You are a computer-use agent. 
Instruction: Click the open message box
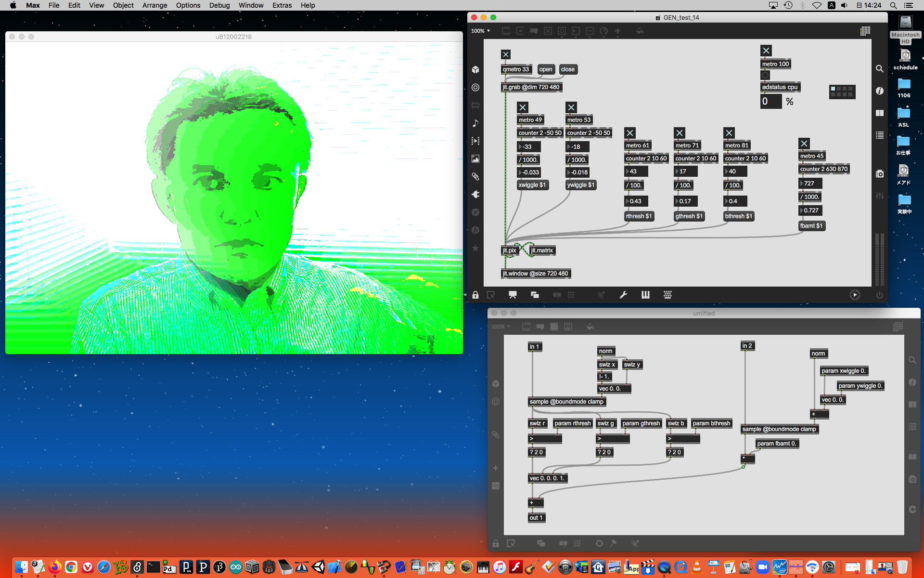click(x=545, y=69)
